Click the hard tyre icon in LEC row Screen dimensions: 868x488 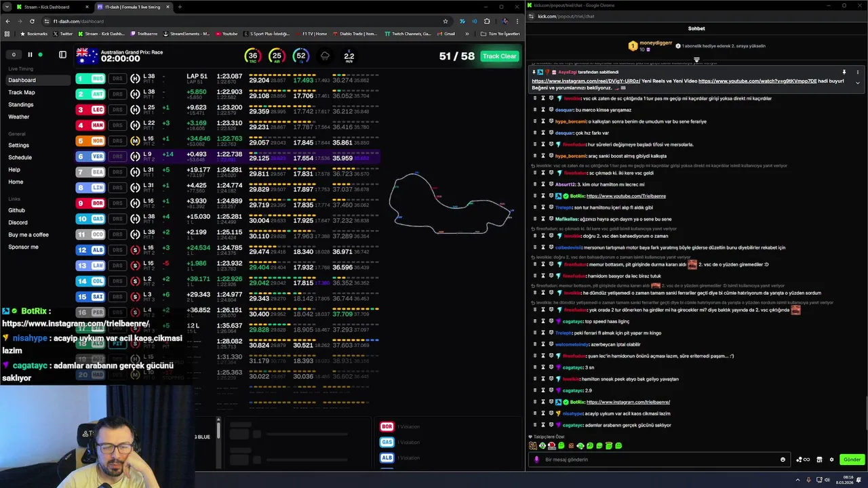pos(135,110)
